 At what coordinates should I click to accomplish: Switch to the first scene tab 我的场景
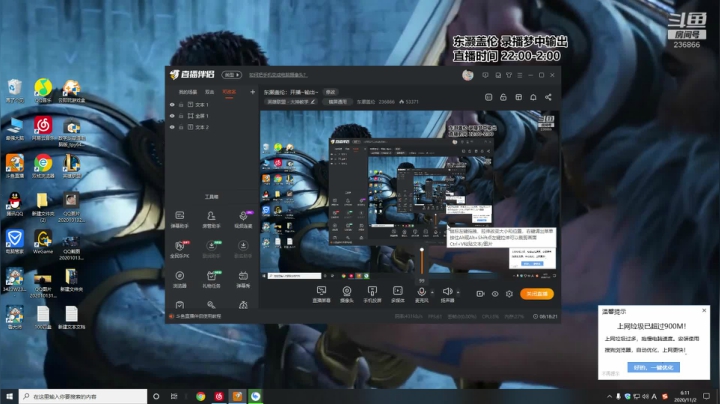187,92
